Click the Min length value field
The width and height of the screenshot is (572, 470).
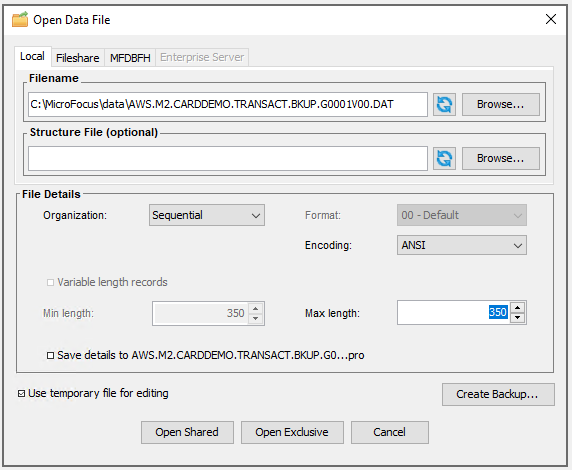click(x=200, y=313)
